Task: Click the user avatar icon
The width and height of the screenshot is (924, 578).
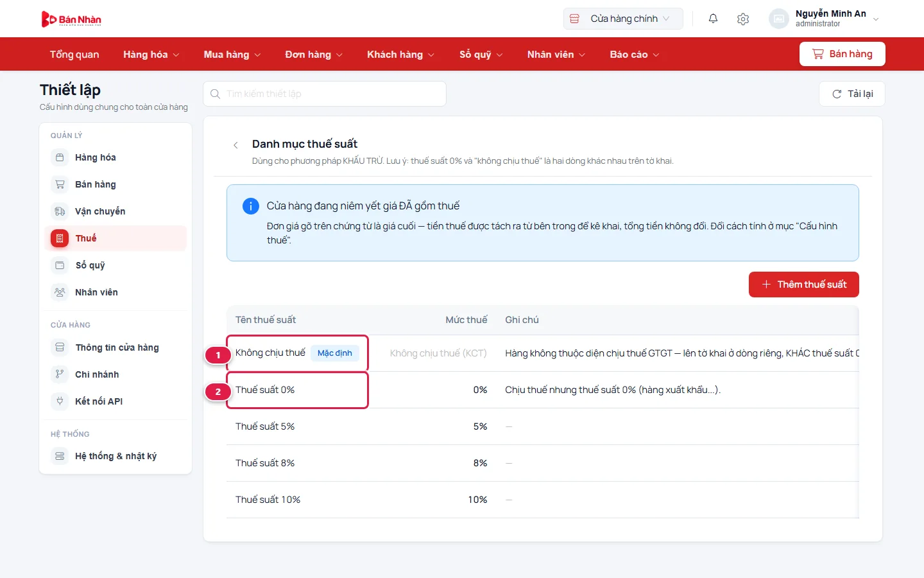Action: coord(778,19)
